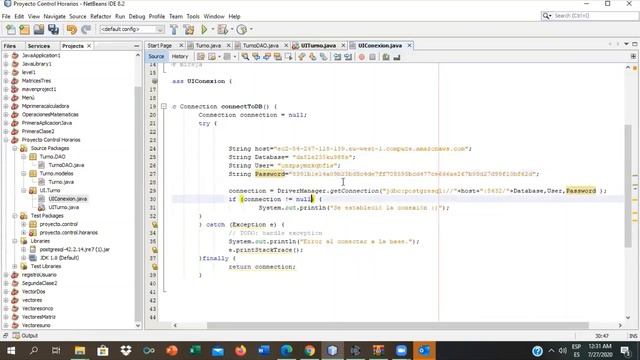
Task: Open Google Chrome from the taskbar
Action: coord(309,350)
